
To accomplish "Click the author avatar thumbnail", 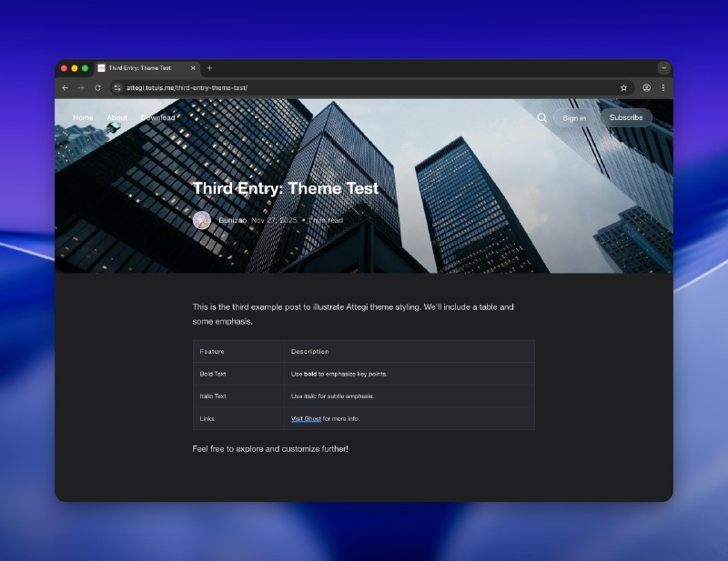I will tap(202, 220).
